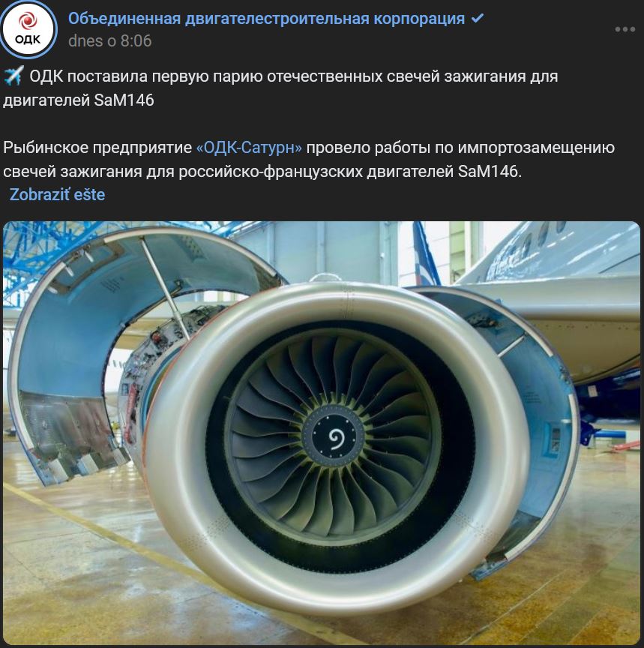Open the SaM146 engine photo attachment

pyautogui.click(x=322, y=433)
